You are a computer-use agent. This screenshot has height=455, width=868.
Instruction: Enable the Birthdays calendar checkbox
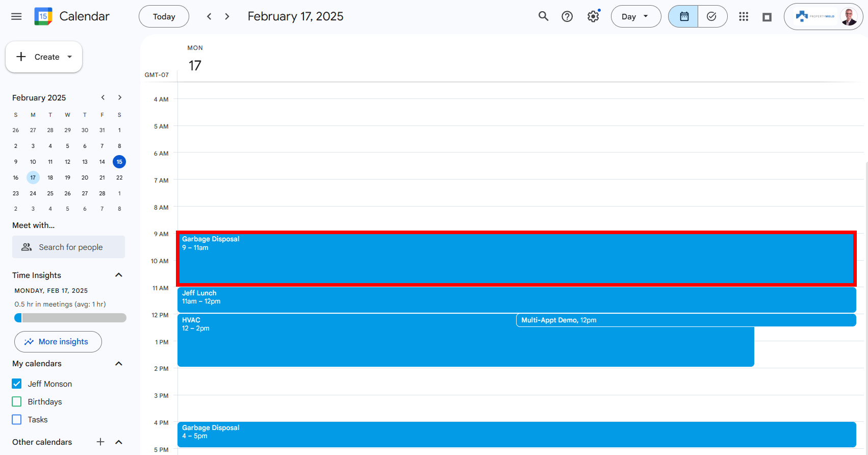[17, 401]
